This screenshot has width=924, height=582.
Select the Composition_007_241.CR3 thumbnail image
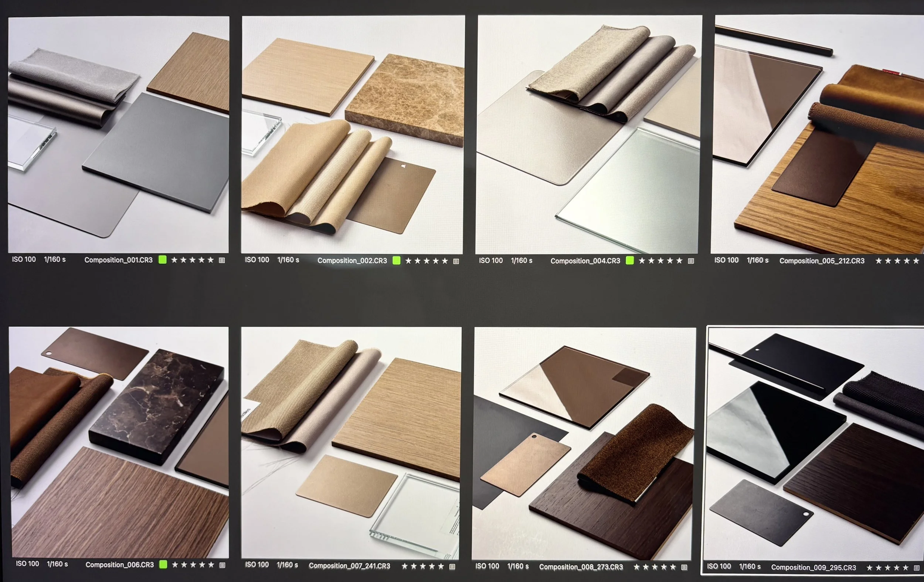[351, 443]
